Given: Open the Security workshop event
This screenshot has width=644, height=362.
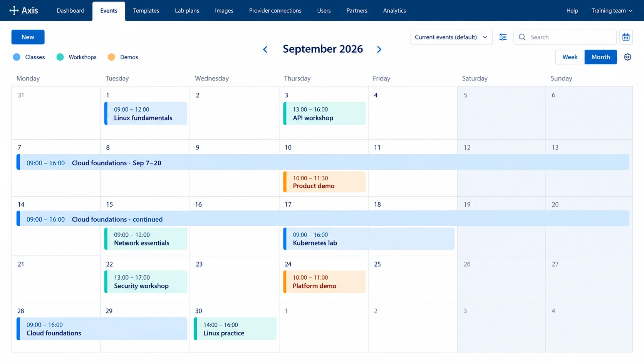Looking at the screenshot, I should pos(146,282).
